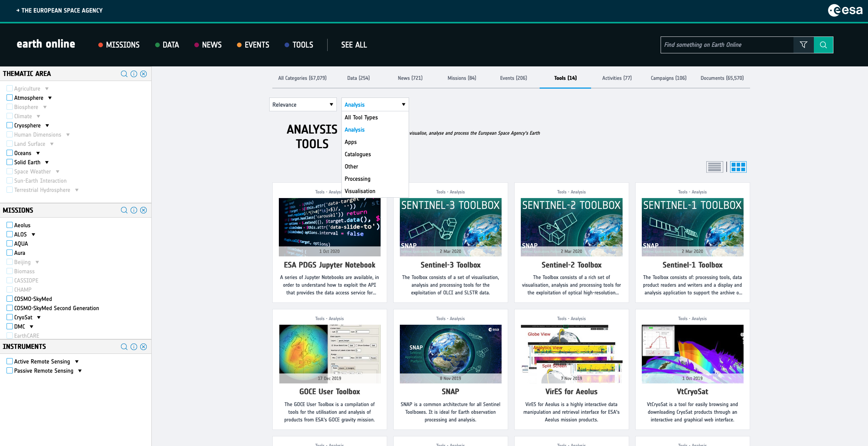Screen dimensions: 868x446
Task: Collapse the Analysis tool type dropdown
Action: coord(375,105)
